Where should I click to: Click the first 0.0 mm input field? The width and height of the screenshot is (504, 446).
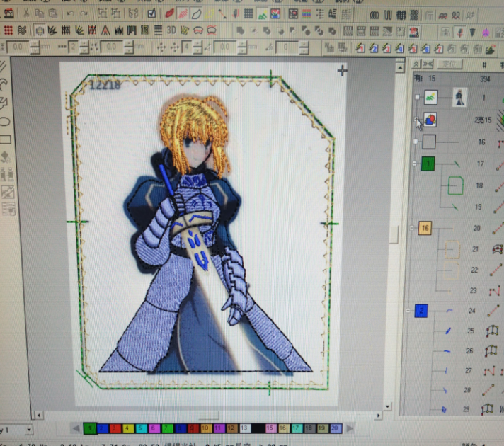(x=18, y=47)
